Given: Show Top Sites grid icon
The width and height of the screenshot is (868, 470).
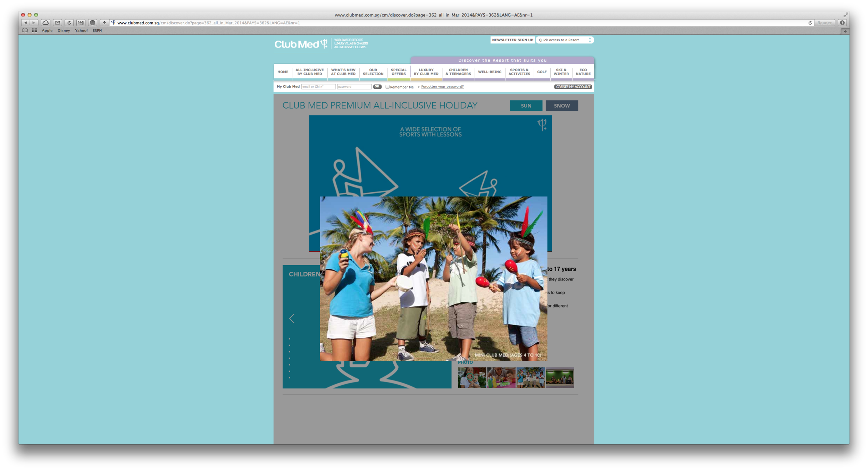Looking at the screenshot, I should click(x=34, y=31).
